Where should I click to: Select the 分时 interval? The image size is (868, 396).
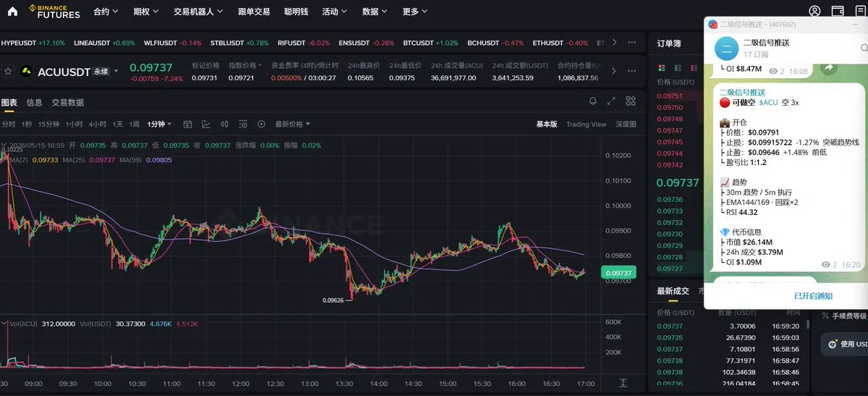9,124
